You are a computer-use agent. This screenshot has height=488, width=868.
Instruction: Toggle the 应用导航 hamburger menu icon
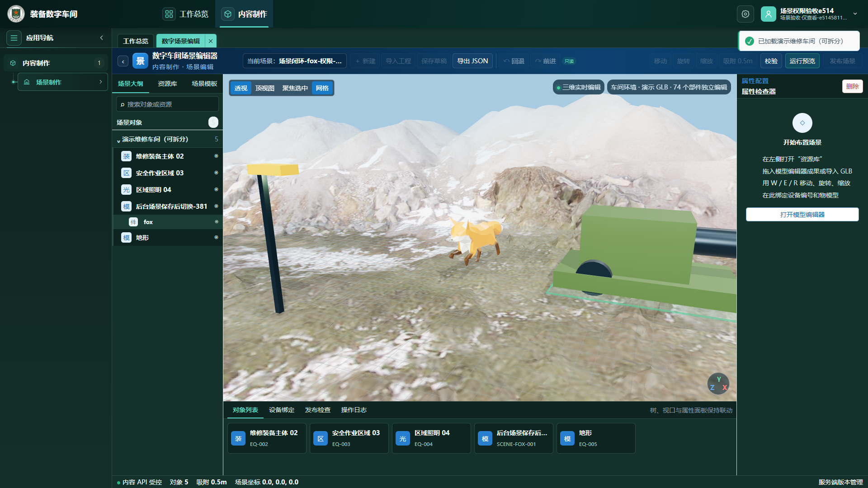(14, 38)
